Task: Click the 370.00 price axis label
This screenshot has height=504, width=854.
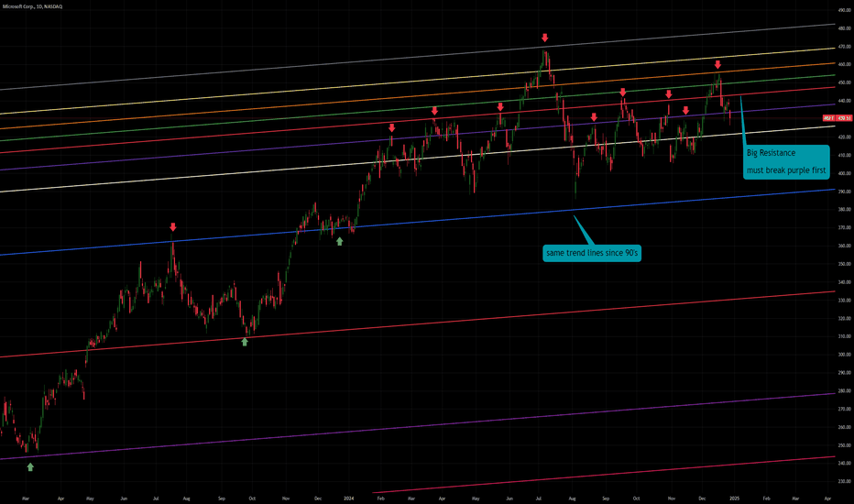Action: click(845, 228)
